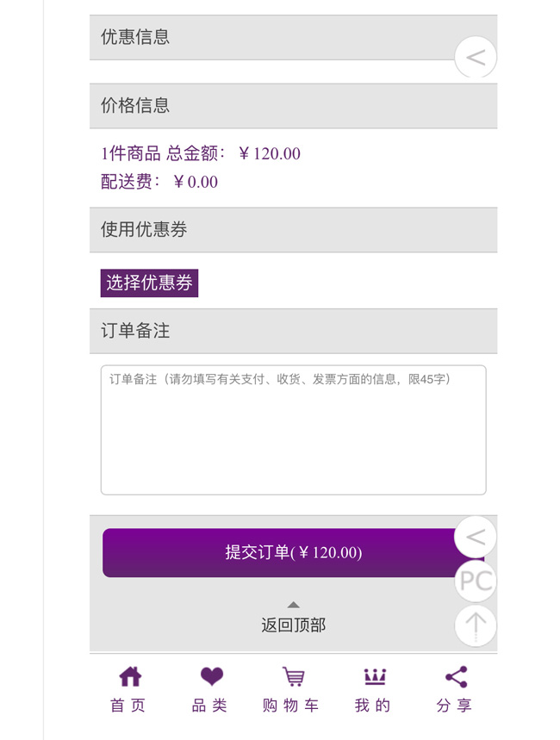Viewport: 560px width, 740px height.
Task: Click the round PC version button
Action: (476, 581)
